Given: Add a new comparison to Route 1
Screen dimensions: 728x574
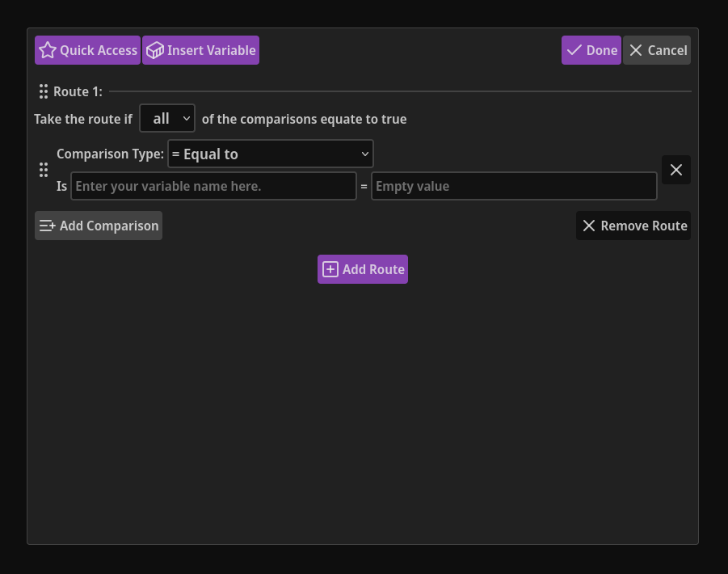Looking at the screenshot, I should [x=98, y=226].
